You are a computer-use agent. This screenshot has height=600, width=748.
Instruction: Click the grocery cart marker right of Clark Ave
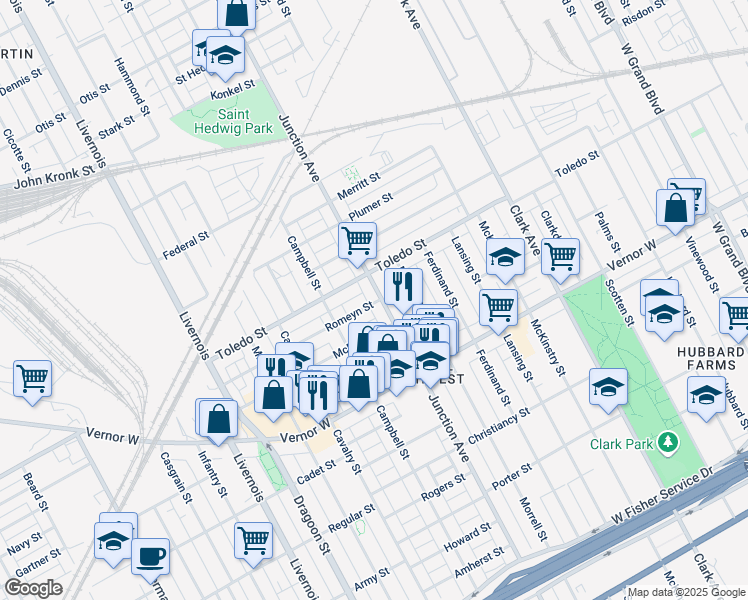(561, 258)
